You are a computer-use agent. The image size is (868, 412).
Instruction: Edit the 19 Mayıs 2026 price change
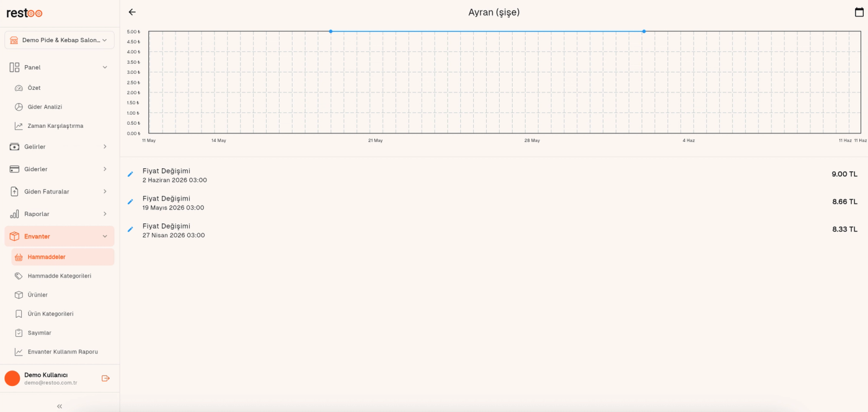click(x=130, y=202)
